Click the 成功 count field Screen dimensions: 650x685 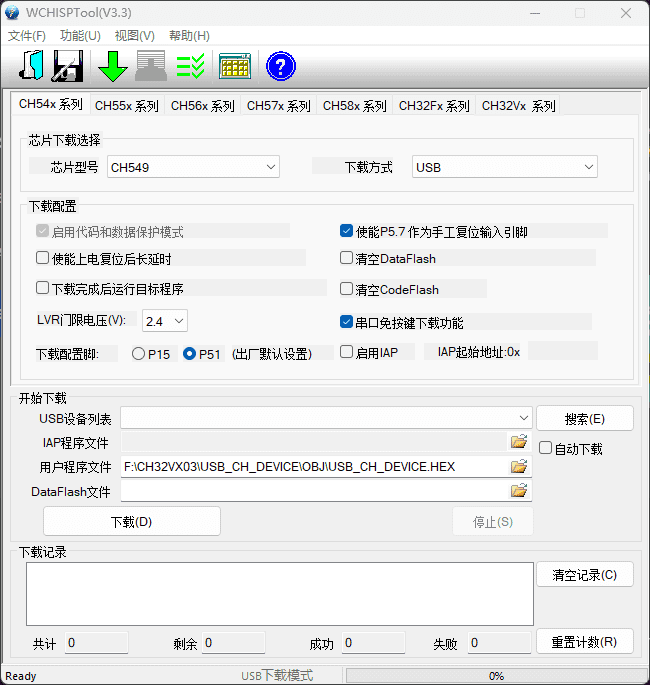coord(373,643)
